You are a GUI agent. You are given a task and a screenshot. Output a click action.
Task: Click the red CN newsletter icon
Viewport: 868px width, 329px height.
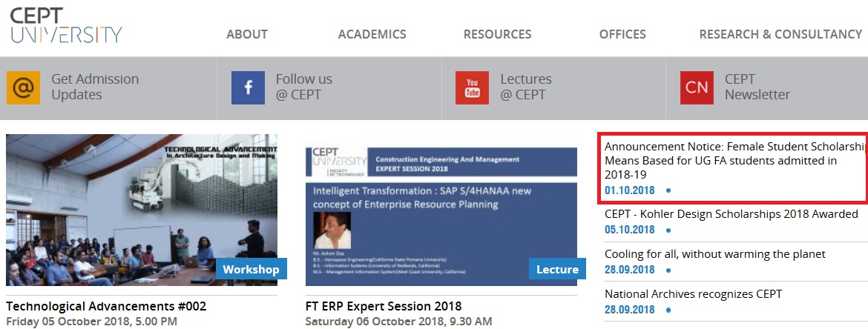point(697,87)
